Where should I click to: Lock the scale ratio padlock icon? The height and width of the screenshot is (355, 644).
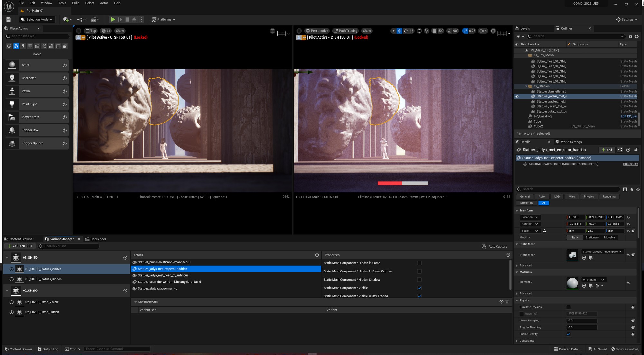545,231
